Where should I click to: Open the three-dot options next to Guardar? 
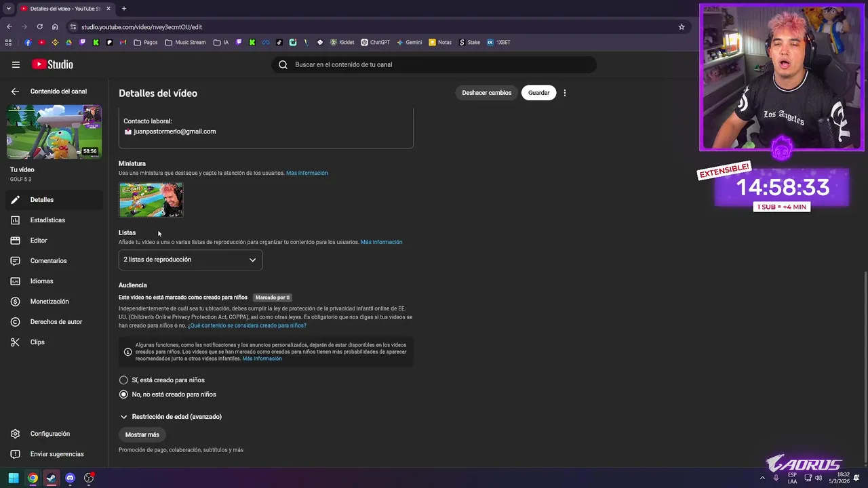(x=565, y=93)
